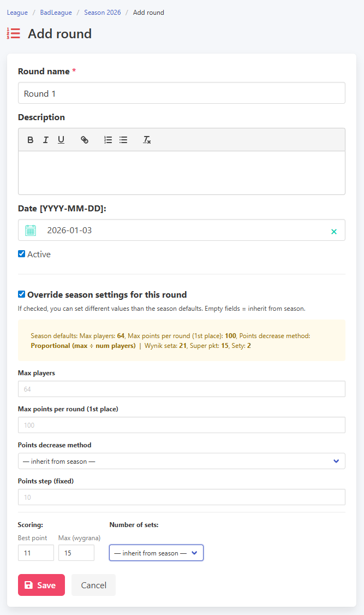This screenshot has height=615, width=364.
Task: Cancel adding the round
Action: pyautogui.click(x=94, y=585)
